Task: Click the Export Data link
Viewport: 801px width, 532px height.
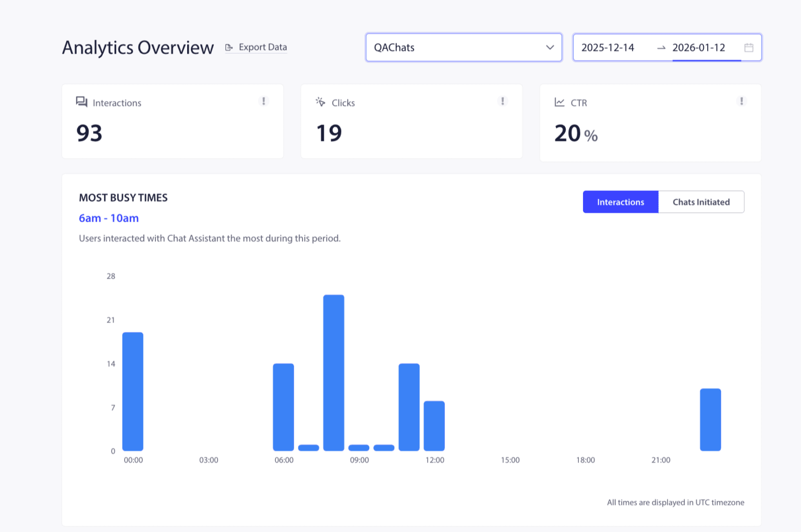Action: point(262,47)
